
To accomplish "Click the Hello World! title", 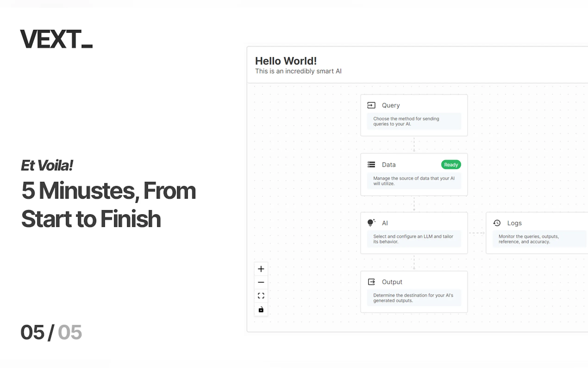I will coord(286,61).
